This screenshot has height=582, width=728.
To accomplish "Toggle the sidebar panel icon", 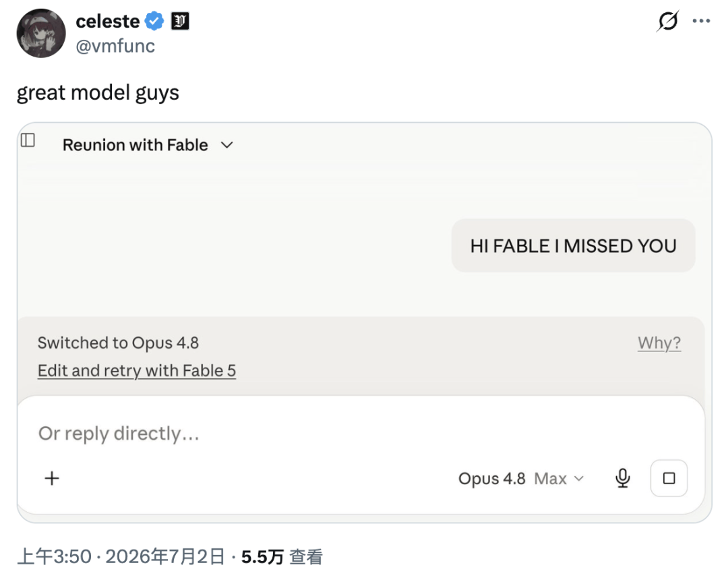I will click(x=28, y=140).
